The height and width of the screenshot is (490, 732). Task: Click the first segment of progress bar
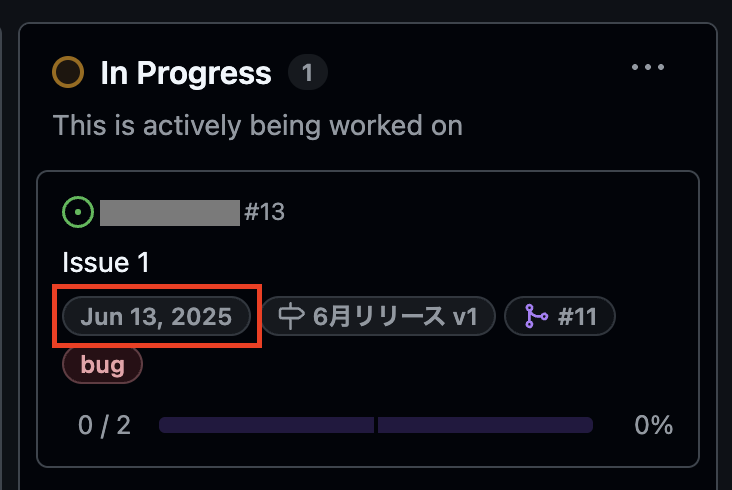pos(267,425)
